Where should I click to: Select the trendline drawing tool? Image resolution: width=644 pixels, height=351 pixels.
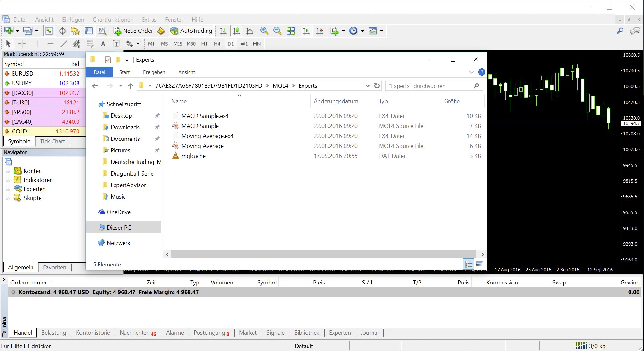63,44
